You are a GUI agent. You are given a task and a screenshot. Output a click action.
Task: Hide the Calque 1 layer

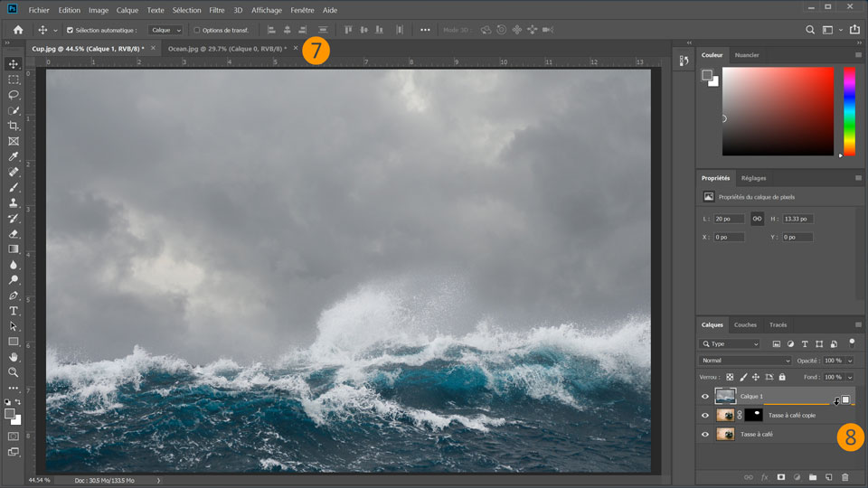coord(704,397)
